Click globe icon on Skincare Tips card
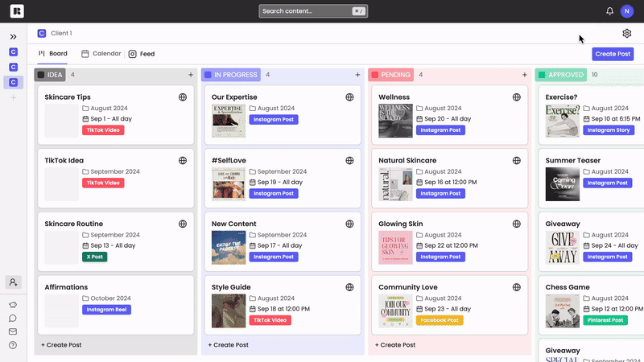 coord(183,97)
